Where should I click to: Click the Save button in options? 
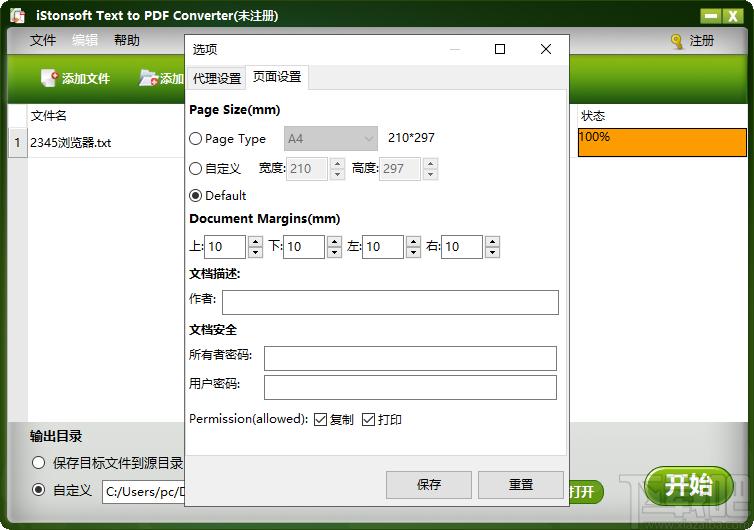tap(428, 484)
